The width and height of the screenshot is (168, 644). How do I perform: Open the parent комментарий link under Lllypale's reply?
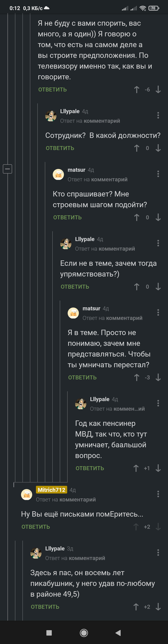(x=102, y=121)
